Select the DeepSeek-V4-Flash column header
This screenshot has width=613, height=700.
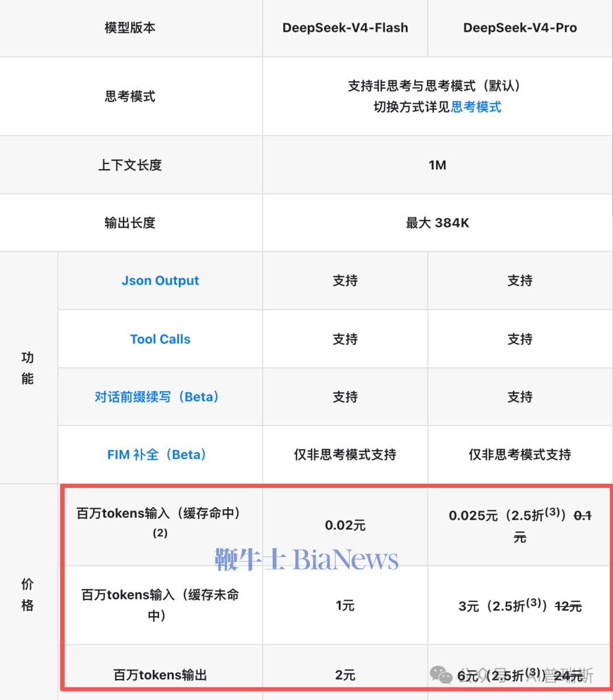pos(345,28)
